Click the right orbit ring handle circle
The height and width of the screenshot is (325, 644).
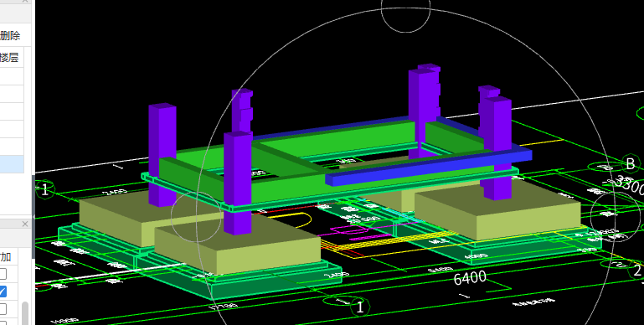[x=616, y=217]
